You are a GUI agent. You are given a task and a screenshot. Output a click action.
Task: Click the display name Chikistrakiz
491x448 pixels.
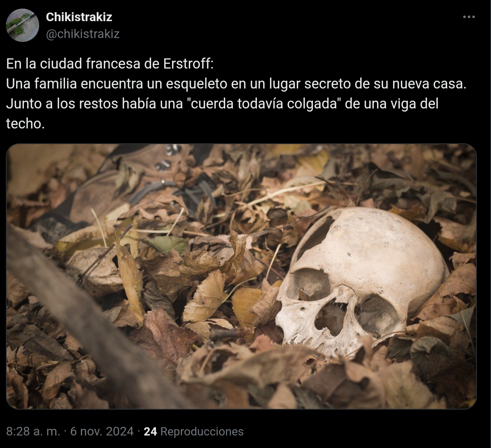click(79, 17)
